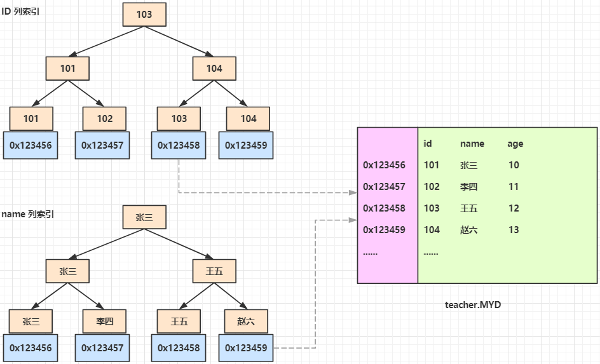
Task: Select the middle-level 104 node in the ID tree
Action: click(x=214, y=69)
